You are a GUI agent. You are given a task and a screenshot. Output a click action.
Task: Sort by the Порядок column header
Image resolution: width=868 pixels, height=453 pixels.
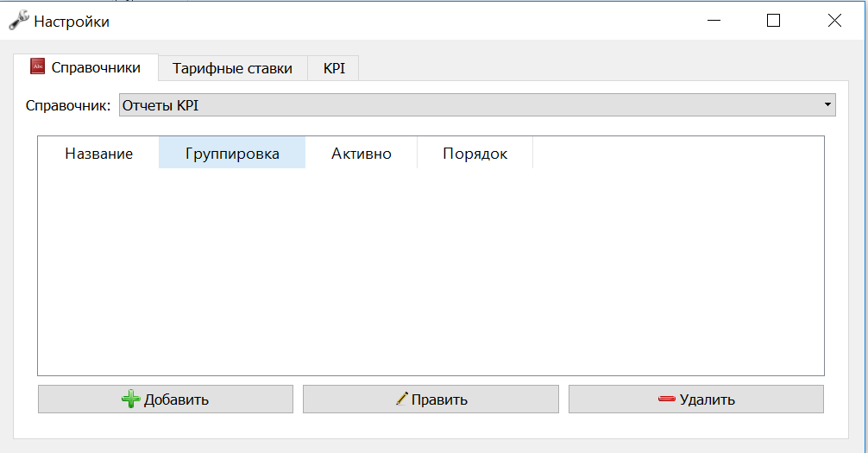click(475, 154)
